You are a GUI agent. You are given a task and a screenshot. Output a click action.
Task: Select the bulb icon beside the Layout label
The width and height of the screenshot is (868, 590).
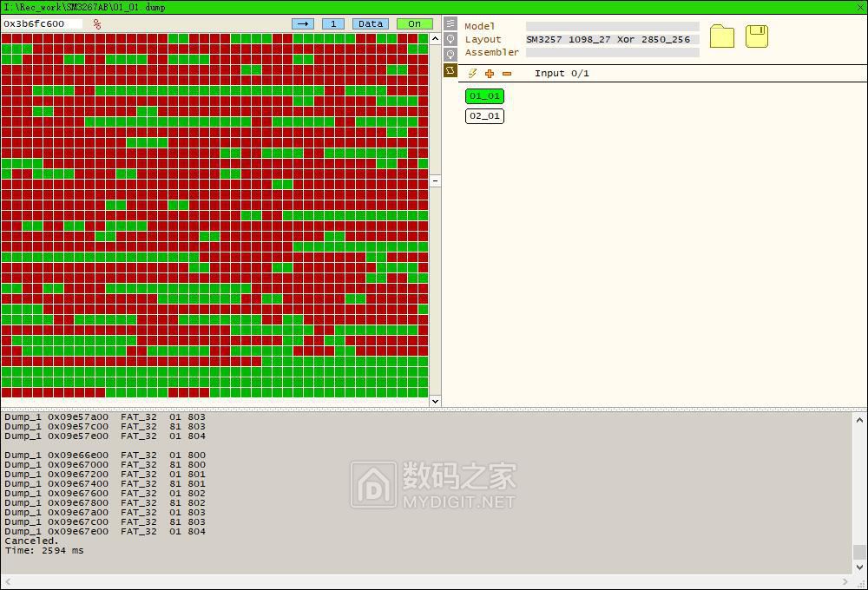point(450,39)
